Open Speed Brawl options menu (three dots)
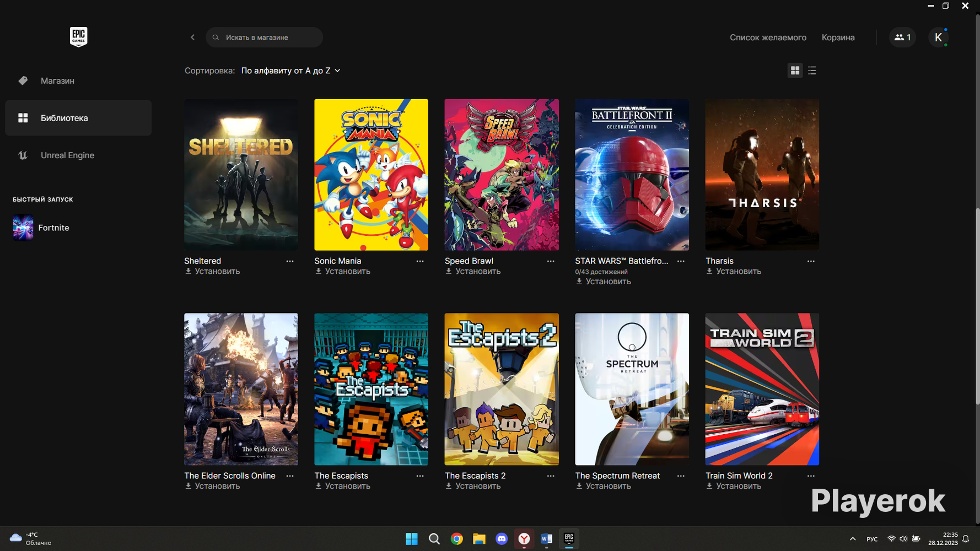 pyautogui.click(x=551, y=261)
